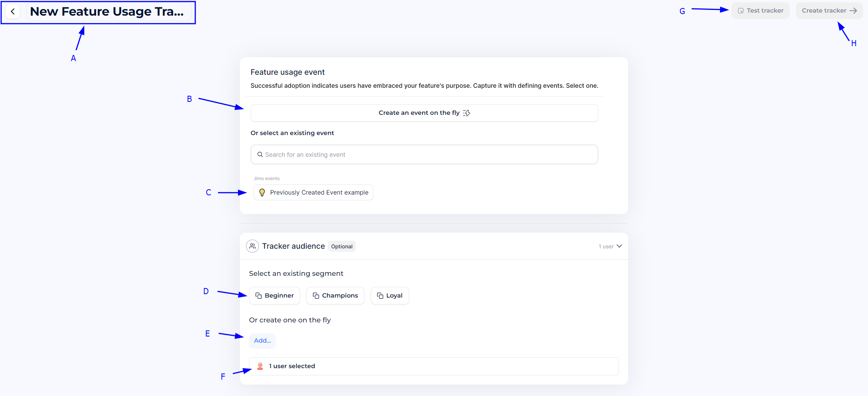Click the user avatar in selected row
Viewport: 868px width, 396px height.
[x=260, y=366]
